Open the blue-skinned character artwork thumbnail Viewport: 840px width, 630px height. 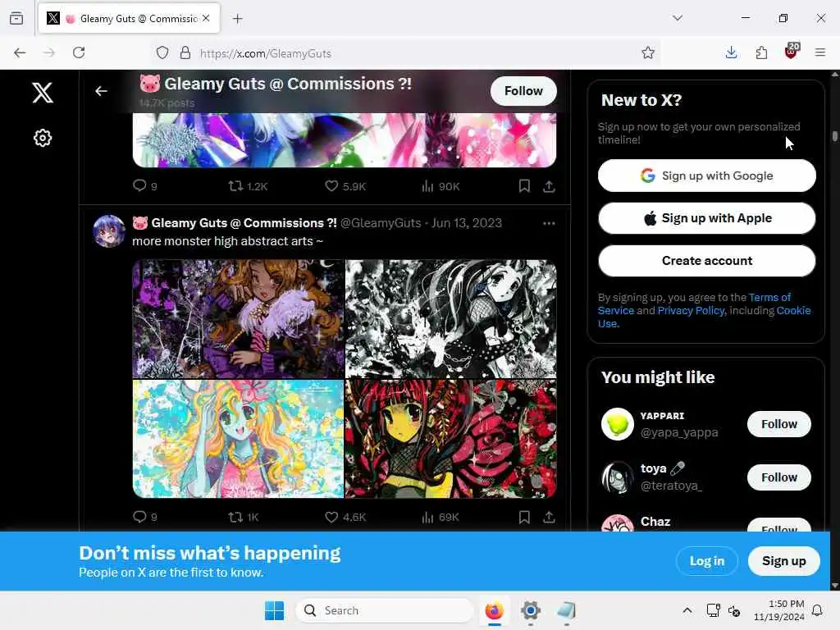[x=238, y=439]
